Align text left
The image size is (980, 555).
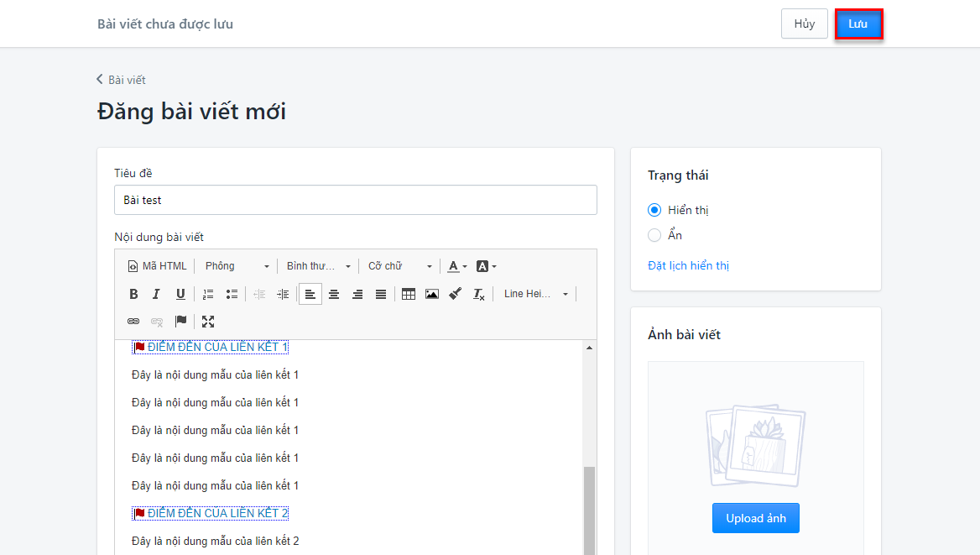(310, 294)
